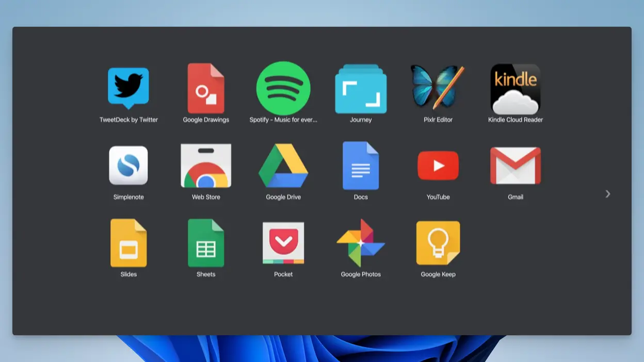The width and height of the screenshot is (644, 362).
Task: Launch Google Drawings
Action: [206, 88]
